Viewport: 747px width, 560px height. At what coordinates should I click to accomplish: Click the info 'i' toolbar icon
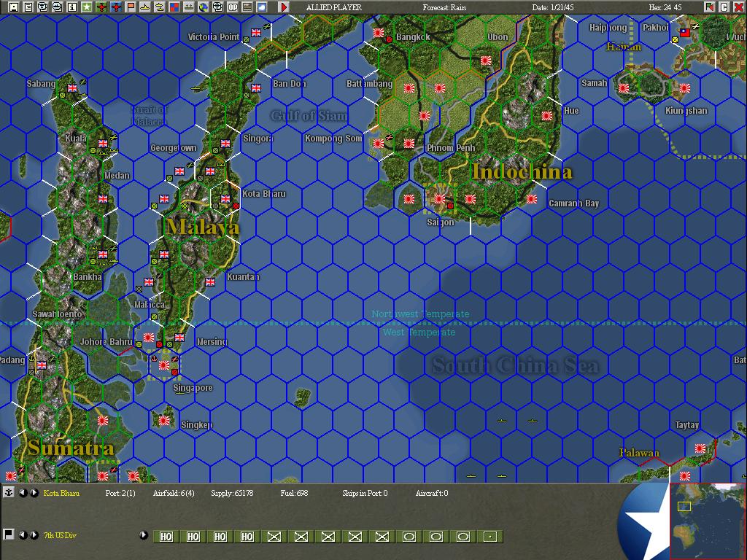click(72, 7)
